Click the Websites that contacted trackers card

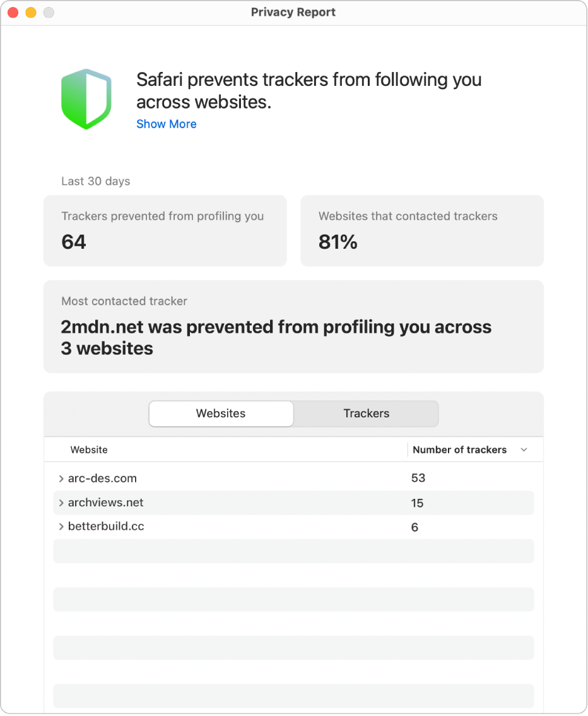coord(421,230)
